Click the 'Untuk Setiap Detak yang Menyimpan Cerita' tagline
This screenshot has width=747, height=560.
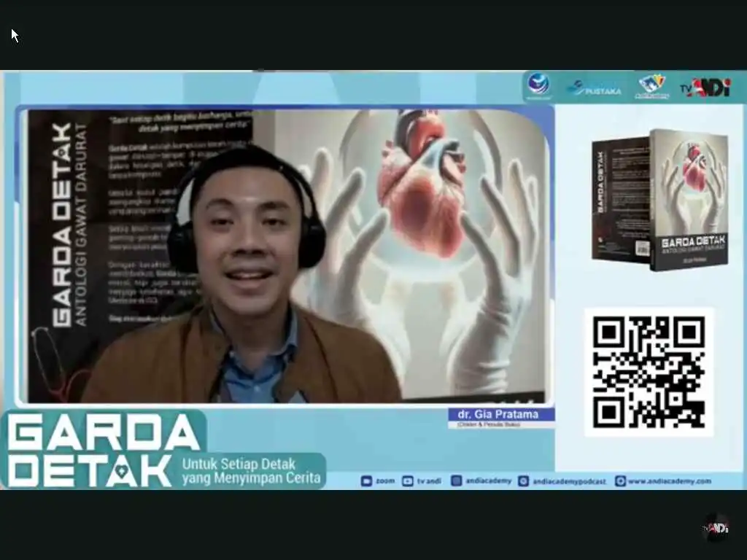tap(252, 471)
